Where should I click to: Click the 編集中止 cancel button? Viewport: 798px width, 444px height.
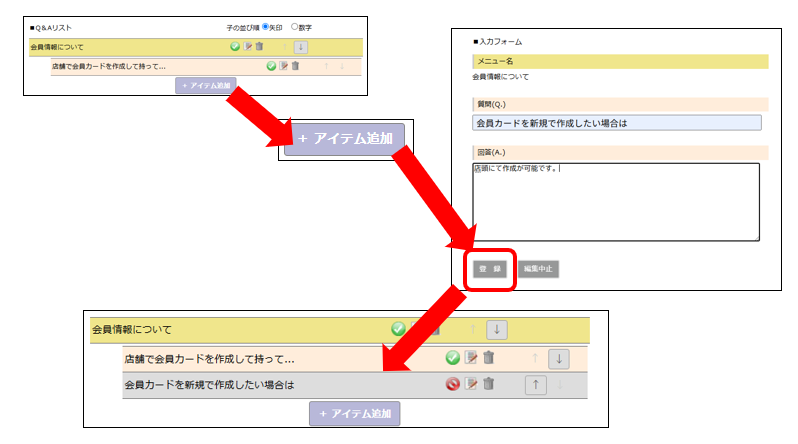click(537, 269)
